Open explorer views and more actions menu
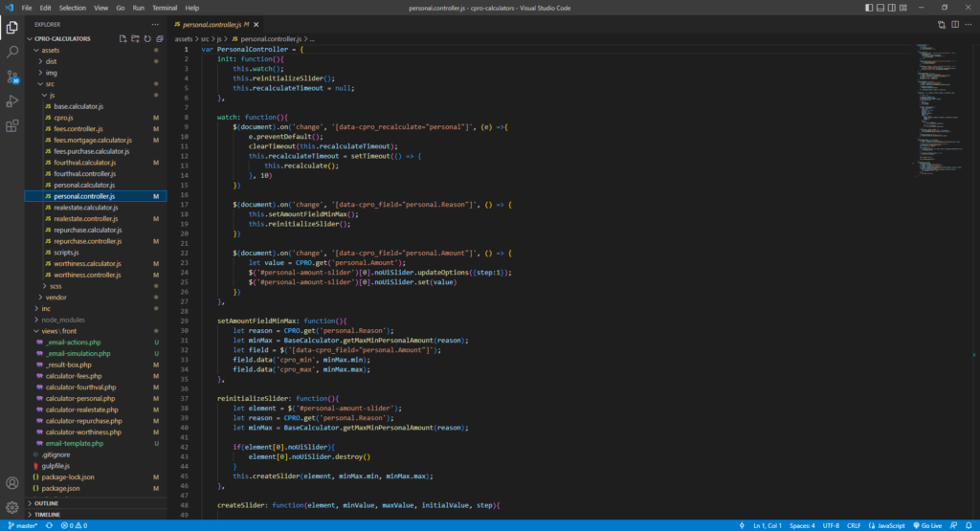980x531 pixels. (x=155, y=24)
